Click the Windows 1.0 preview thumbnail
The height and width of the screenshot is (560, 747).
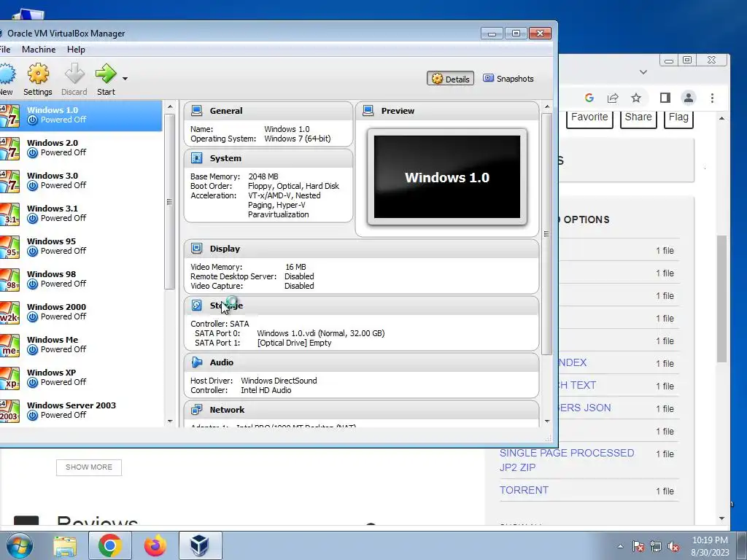(x=447, y=176)
